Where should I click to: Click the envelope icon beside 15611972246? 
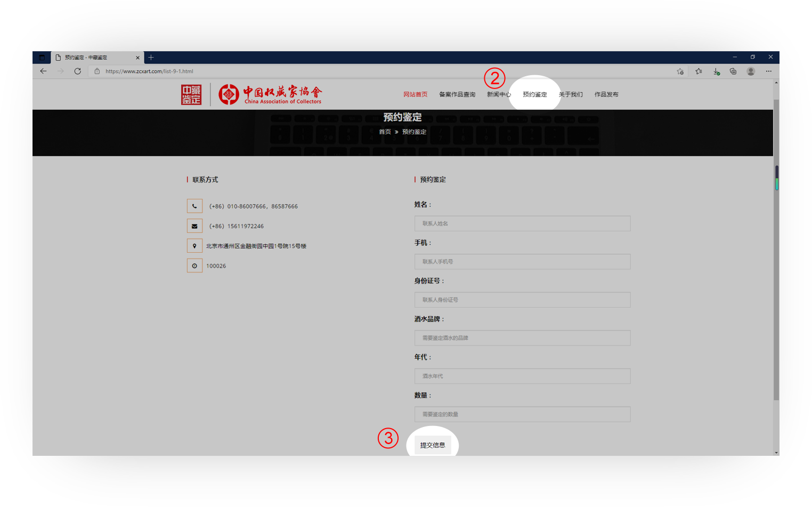pyautogui.click(x=194, y=226)
